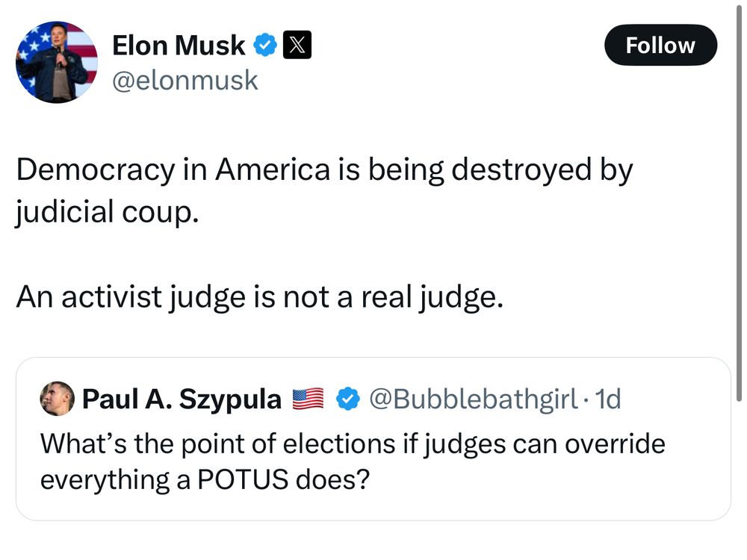Image resolution: width=747 pixels, height=560 pixels.
Task: Click the "everything a POTUS does?" line
Action: click(x=205, y=479)
